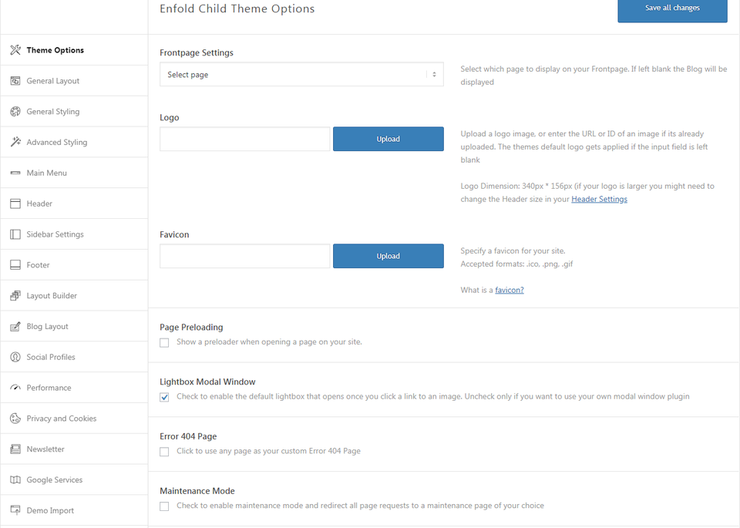Click the General Layout sidebar icon
The height and width of the screenshot is (528, 740).
(x=16, y=81)
